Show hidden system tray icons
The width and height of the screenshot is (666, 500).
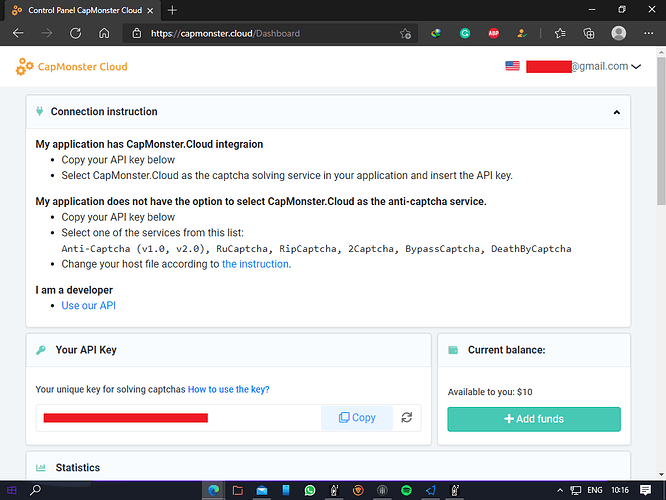pos(560,490)
